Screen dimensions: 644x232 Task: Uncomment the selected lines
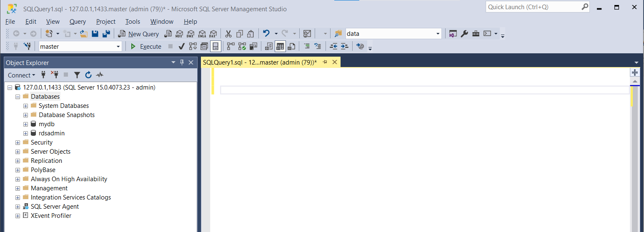pos(318,46)
